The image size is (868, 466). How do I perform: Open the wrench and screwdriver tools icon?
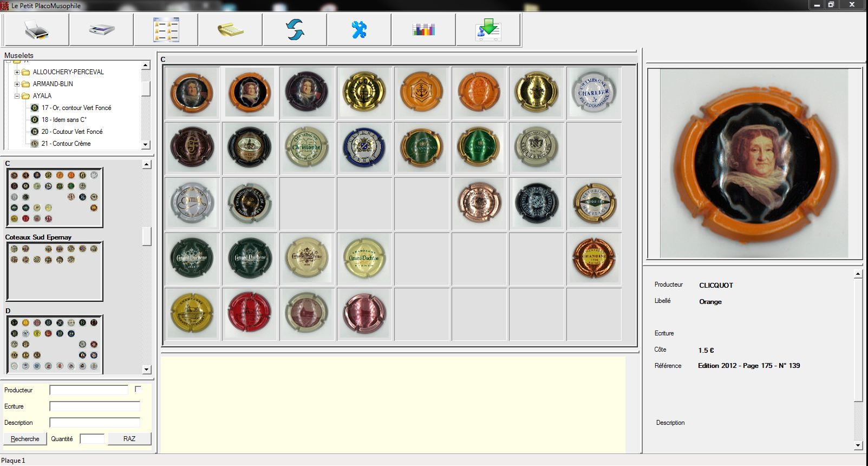click(359, 30)
